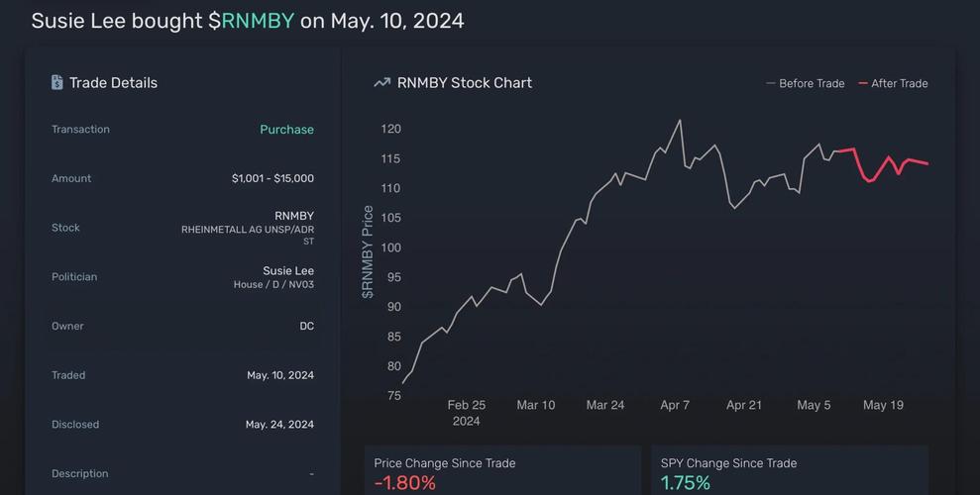This screenshot has height=495, width=980.
Task: Click the Mar 10 x-axis date label
Action: pyautogui.click(x=535, y=405)
